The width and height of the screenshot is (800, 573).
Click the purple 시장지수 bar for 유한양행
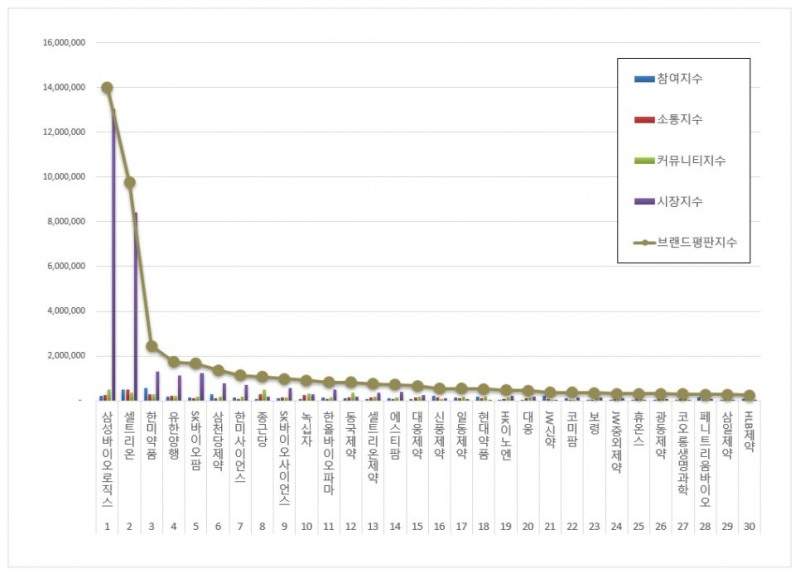point(180,388)
